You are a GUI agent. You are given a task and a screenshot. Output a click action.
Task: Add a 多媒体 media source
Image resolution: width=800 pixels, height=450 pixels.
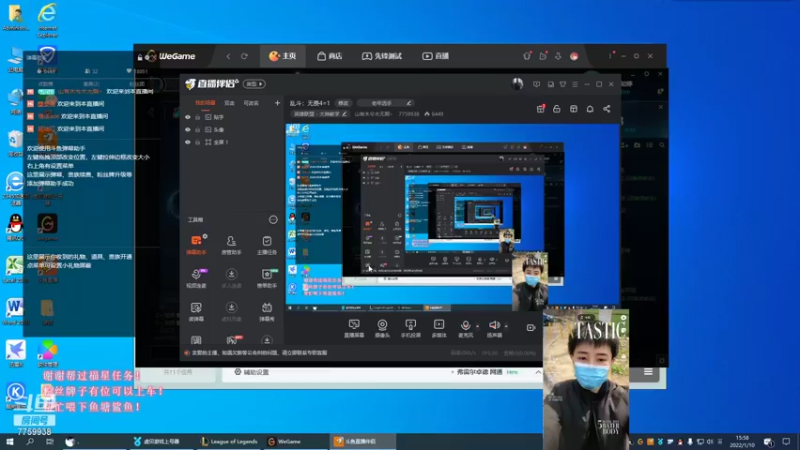439,328
